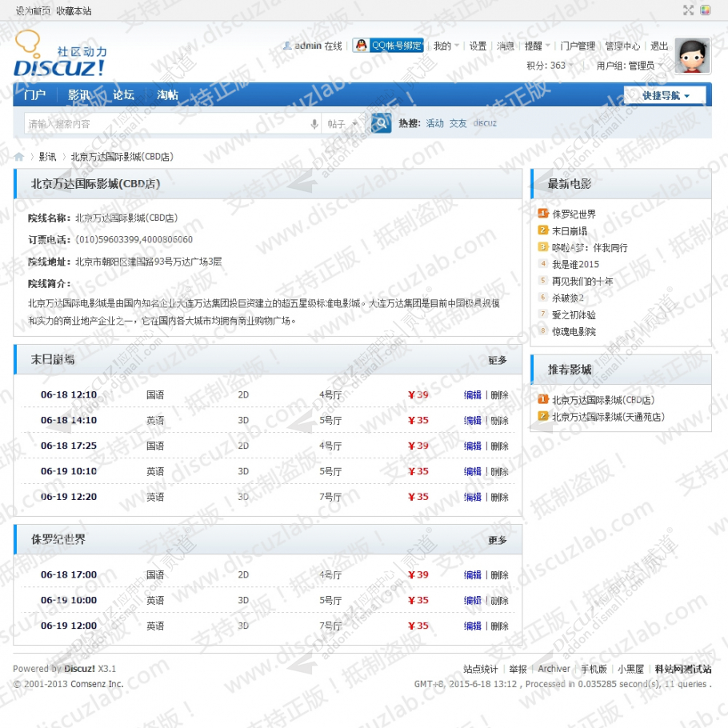
Task: Open 消息 link
Action: [506, 46]
